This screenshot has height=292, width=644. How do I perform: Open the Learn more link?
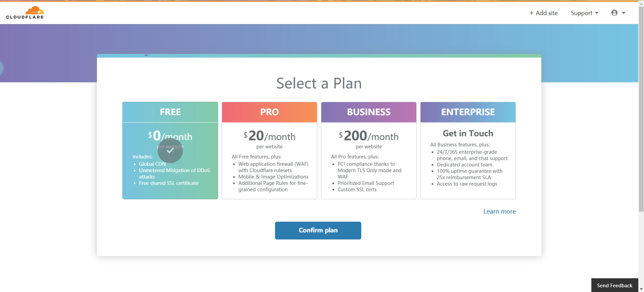point(499,211)
